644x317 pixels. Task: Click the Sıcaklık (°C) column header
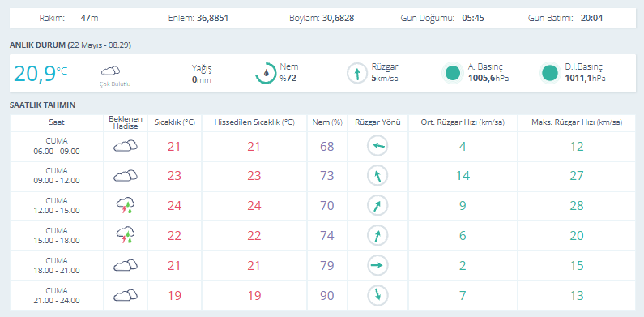[174, 122]
